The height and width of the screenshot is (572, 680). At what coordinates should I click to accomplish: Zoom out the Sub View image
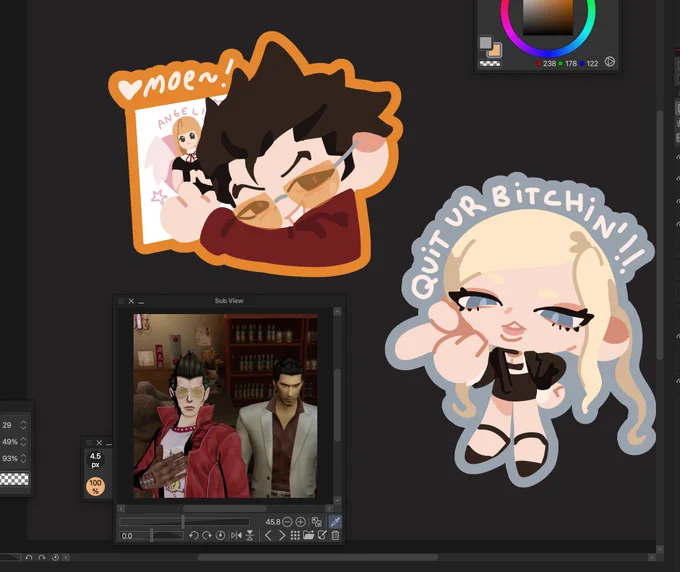287,522
